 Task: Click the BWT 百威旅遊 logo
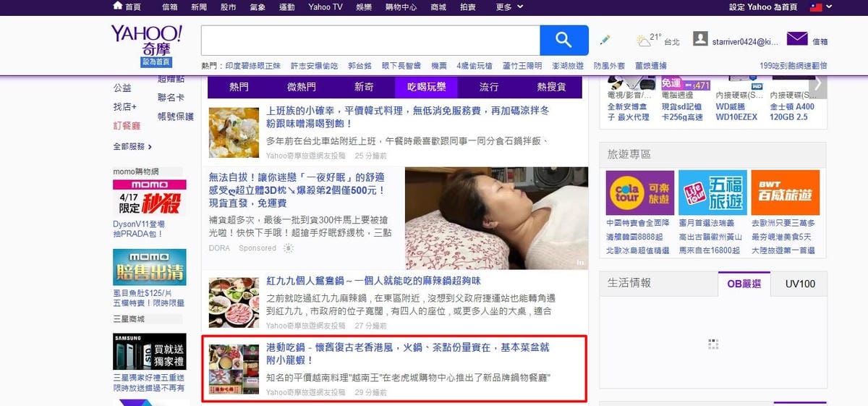[785, 193]
